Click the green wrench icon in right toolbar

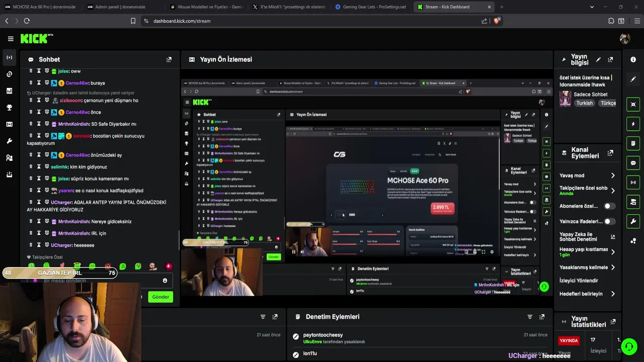pos(633,221)
